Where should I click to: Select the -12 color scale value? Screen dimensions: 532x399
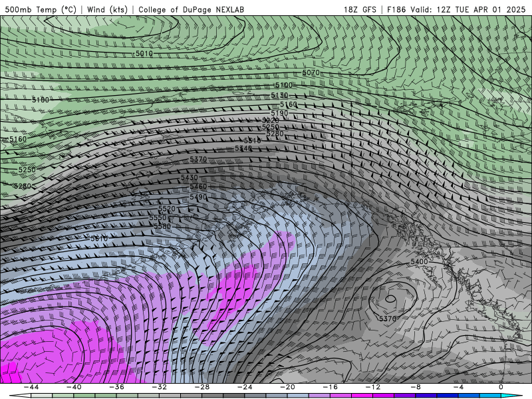coord(373,387)
